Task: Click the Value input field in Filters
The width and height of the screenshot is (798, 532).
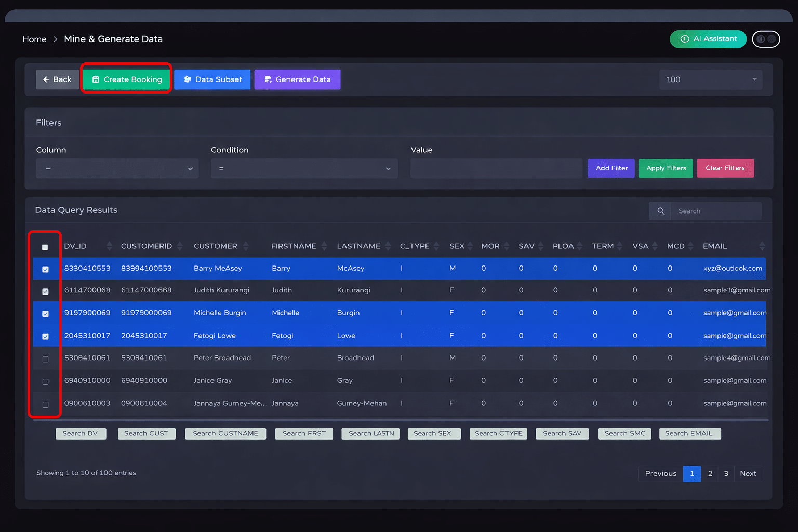Action: point(496,168)
